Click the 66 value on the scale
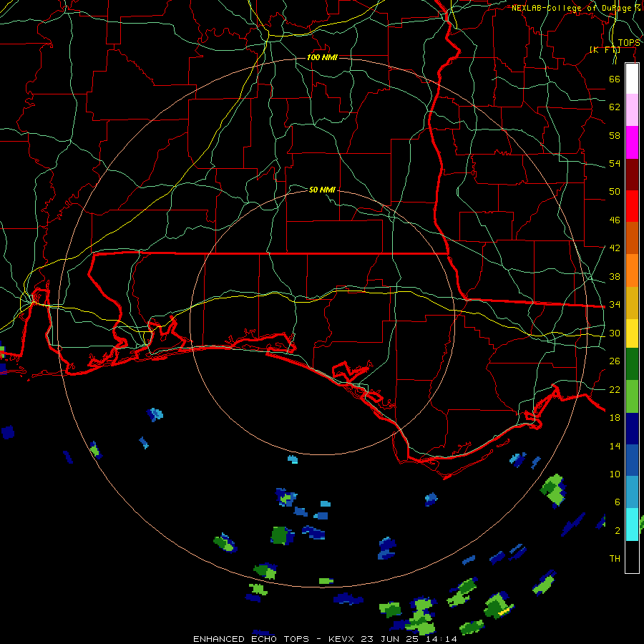The image size is (644, 644). click(615, 79)
